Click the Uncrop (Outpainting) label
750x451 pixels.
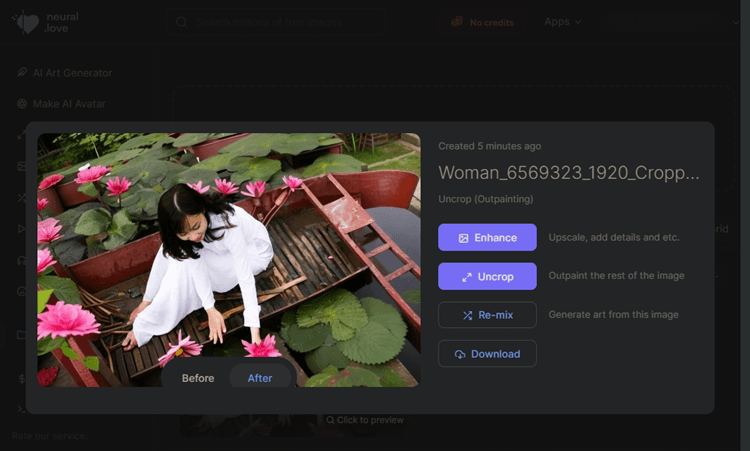pyautogui.click(x=485, y=199)
